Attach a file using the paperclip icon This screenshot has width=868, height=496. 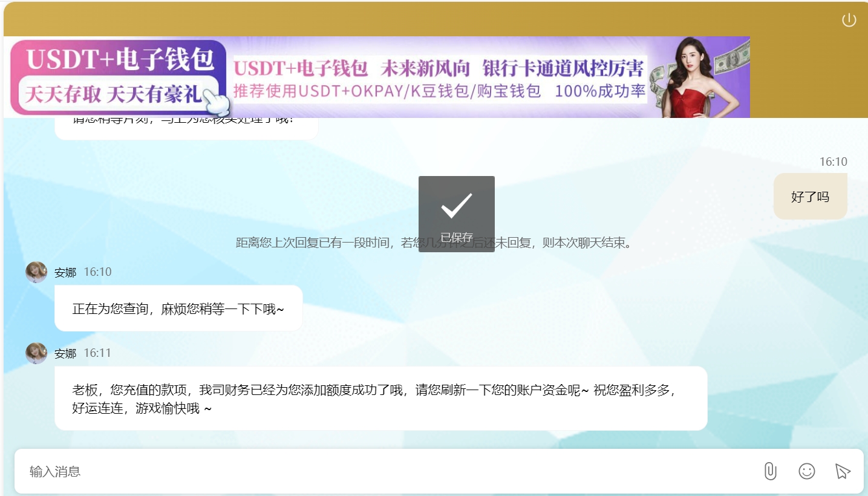pos(770,471)
